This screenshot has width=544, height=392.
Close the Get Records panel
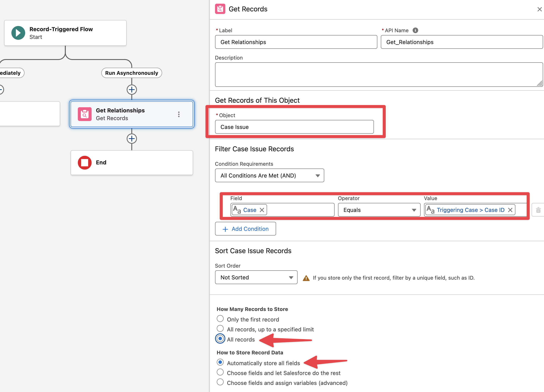point(539,9)
